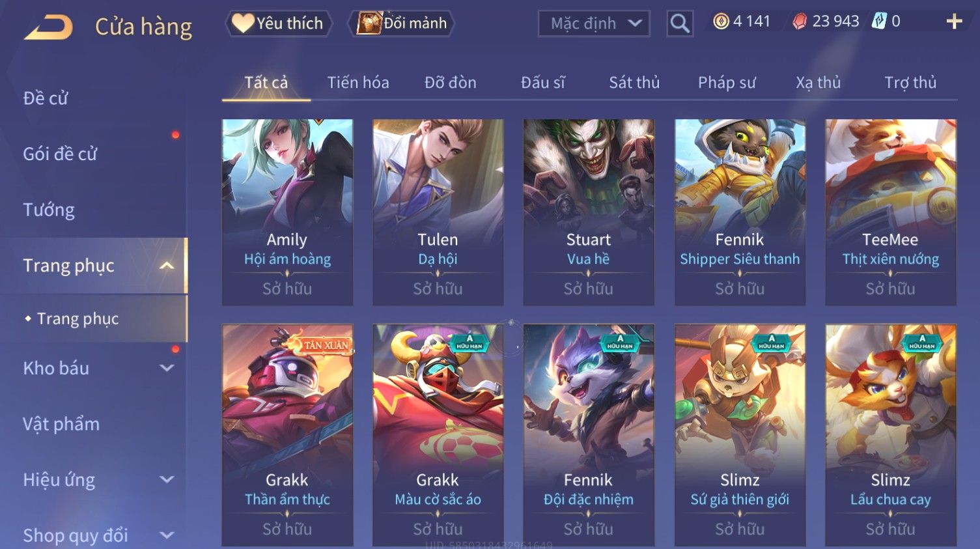Select the Slimz Lẩu chua cay skin
The height and width of the screenshot is (549, 980).
891,435
